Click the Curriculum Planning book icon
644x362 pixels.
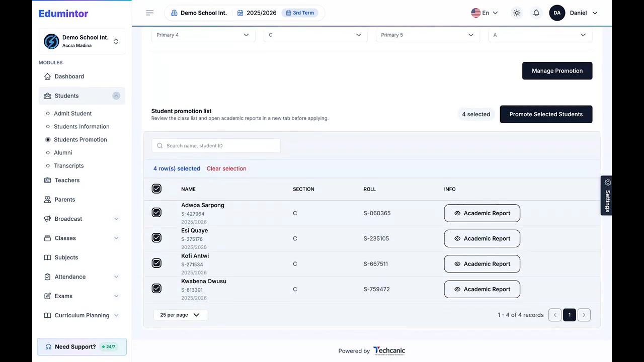click(x=47, y=315)
